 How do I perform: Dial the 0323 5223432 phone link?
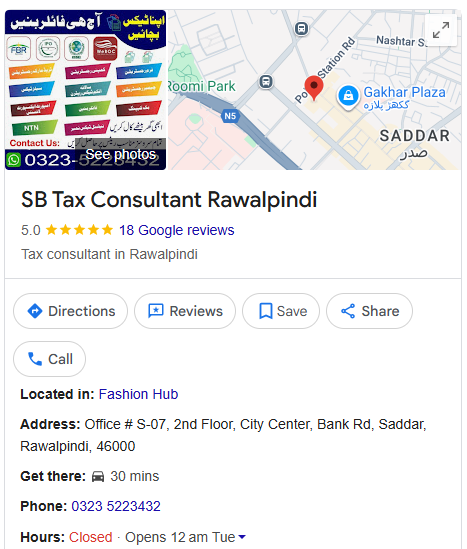pos(116,506)
